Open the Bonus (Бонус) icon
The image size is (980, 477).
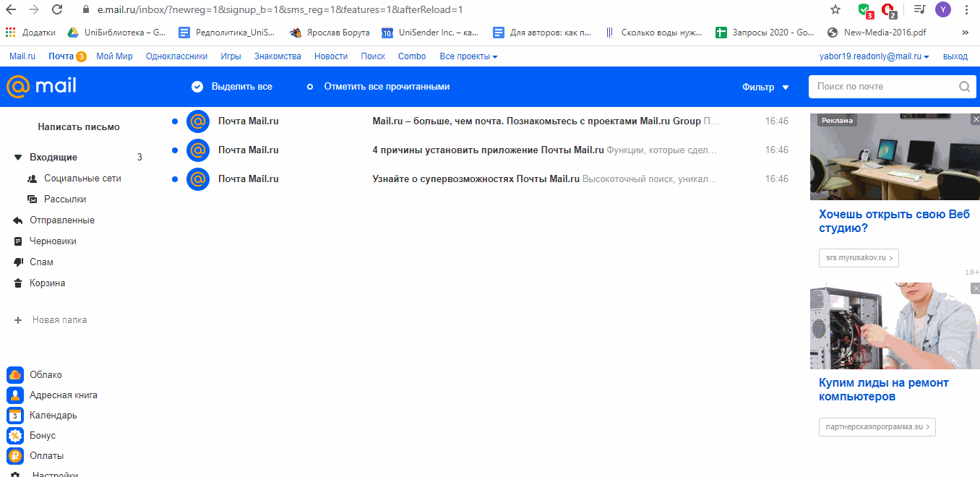coord(15,436)
